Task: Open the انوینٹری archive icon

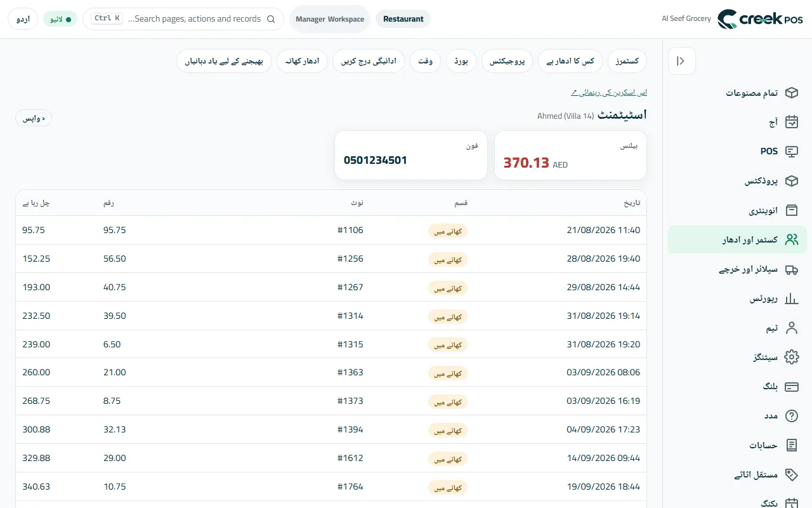Action: pyautogui.click(x=791, y=210)
